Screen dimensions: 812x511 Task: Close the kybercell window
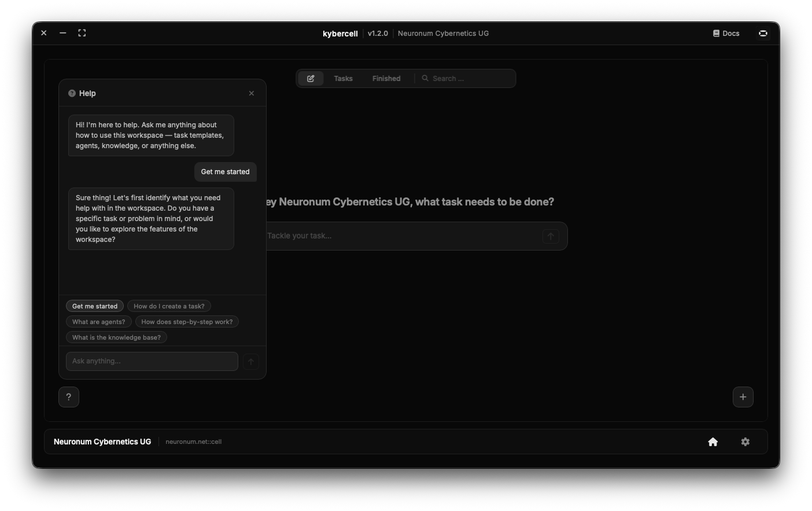44,34
